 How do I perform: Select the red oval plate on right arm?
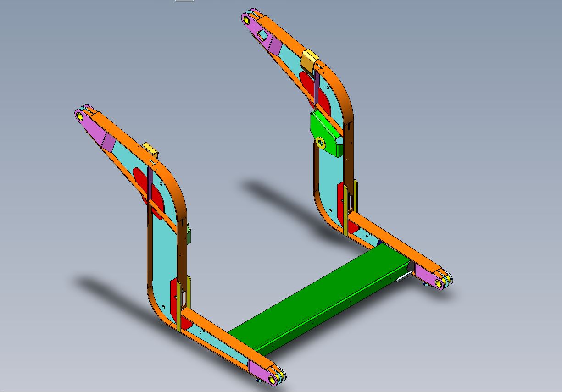coord(316,92)
